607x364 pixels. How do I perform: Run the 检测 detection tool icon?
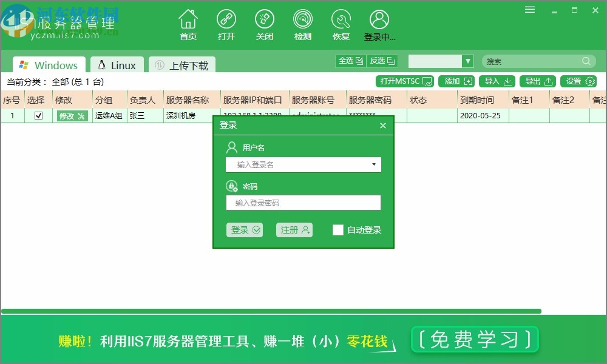pos(303,24)
